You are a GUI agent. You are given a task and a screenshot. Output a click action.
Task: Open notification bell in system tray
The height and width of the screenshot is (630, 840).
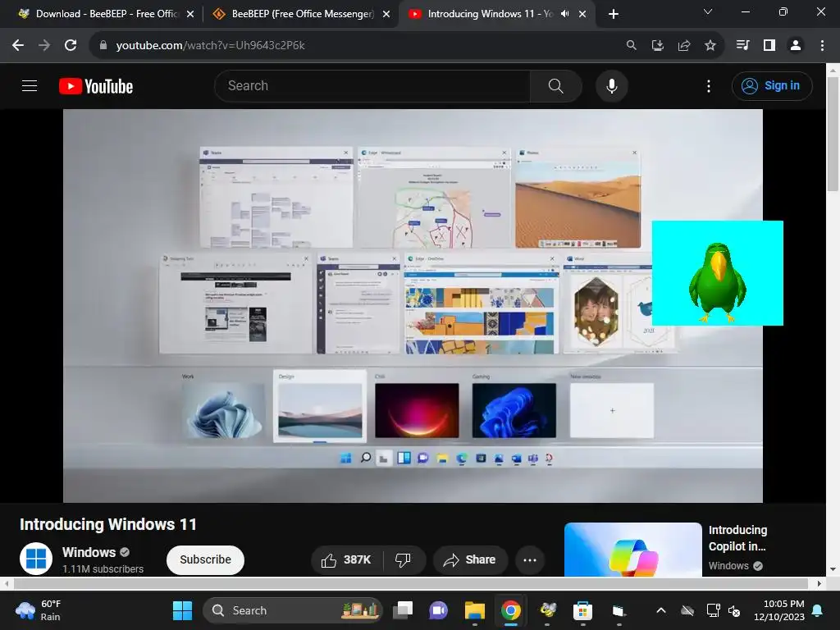pos(818,610)
